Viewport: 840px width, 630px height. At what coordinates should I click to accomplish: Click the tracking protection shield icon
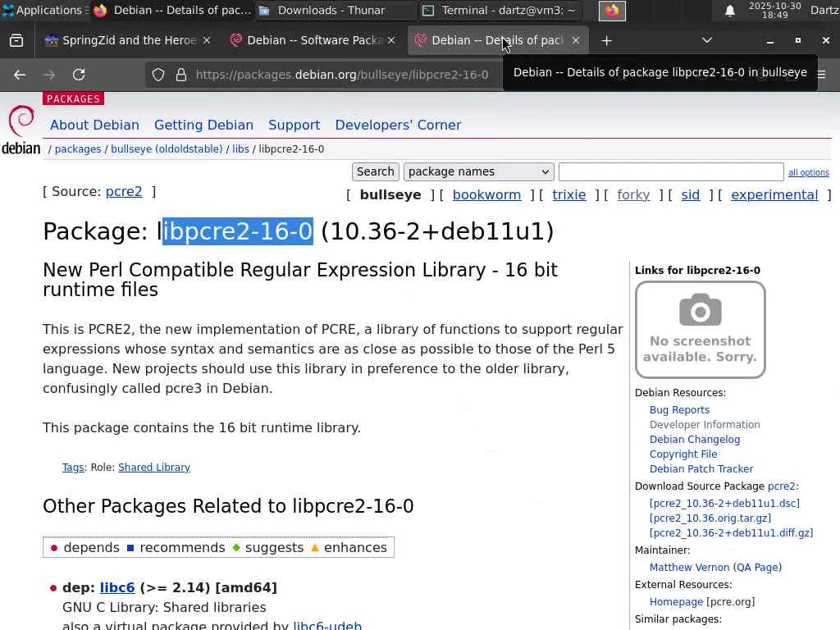click(x=158, y=75)
